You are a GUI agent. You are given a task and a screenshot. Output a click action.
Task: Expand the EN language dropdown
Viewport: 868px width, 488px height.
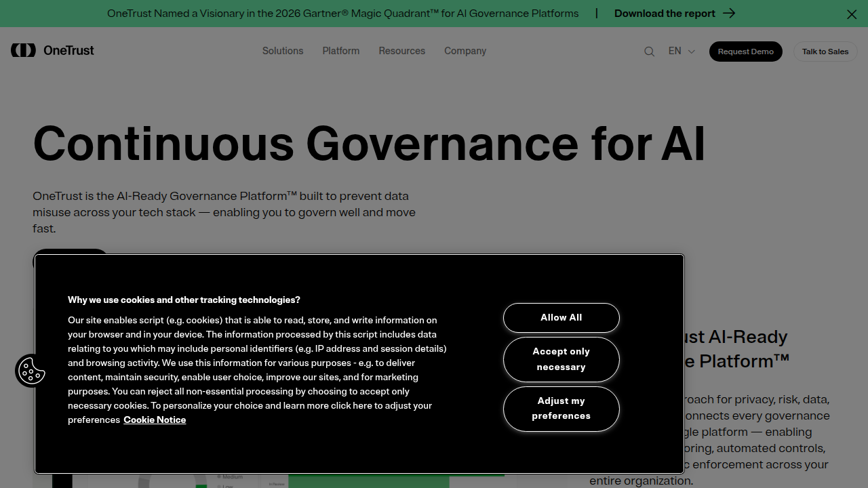pyautogui.click(x=682, y=51)
